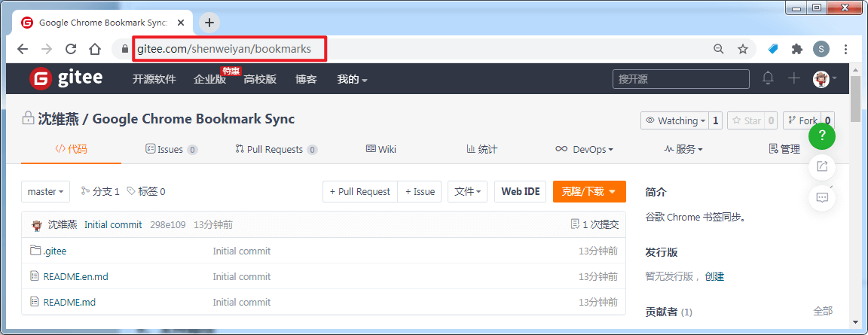Switch to the 管理 tab

tap(784, 149)
